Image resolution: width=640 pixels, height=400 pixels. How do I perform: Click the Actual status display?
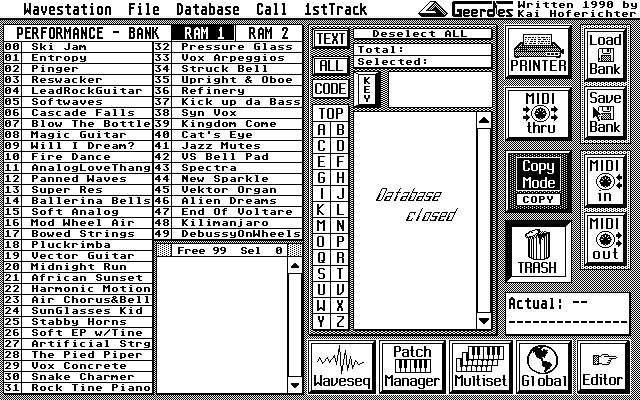coord(568,313)
